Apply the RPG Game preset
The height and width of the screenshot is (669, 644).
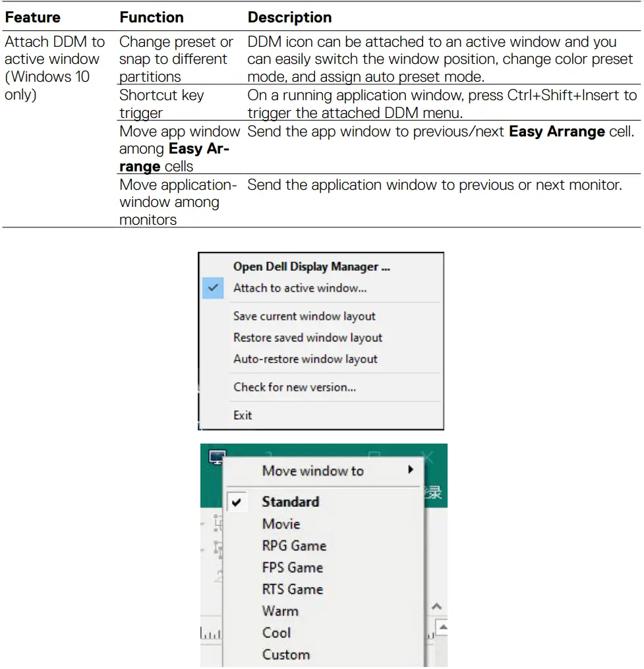[x=294, y=545]
